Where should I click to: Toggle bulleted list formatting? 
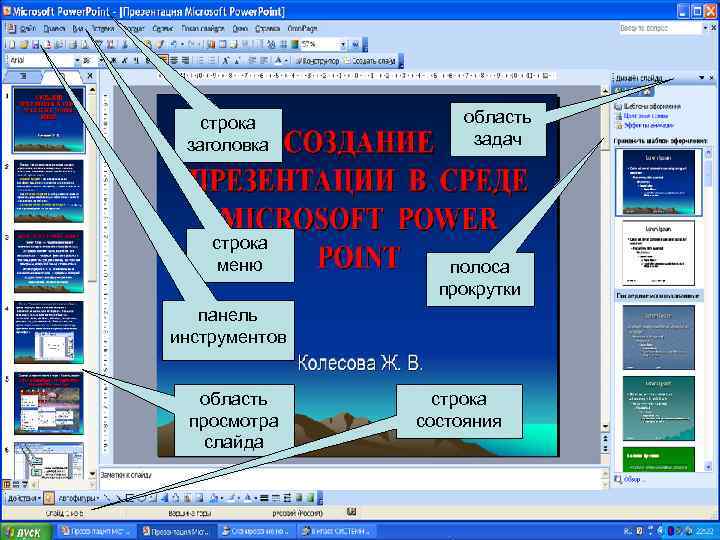[x=212, y=61]
